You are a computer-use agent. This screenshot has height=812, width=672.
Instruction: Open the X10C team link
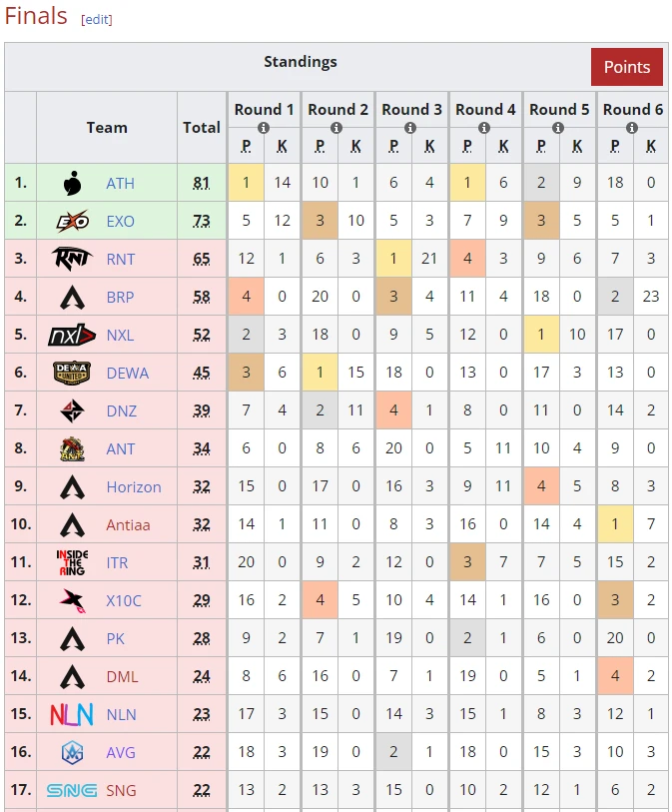[x=124, y=601]
